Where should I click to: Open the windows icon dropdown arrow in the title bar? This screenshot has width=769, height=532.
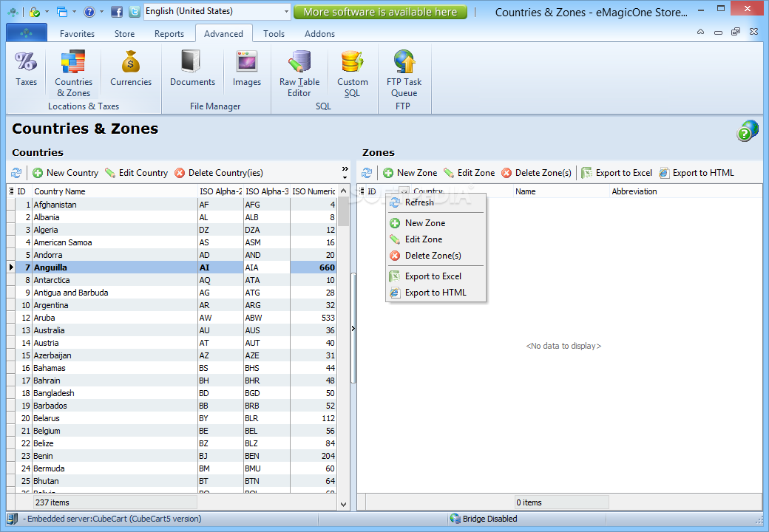(74, 11)
